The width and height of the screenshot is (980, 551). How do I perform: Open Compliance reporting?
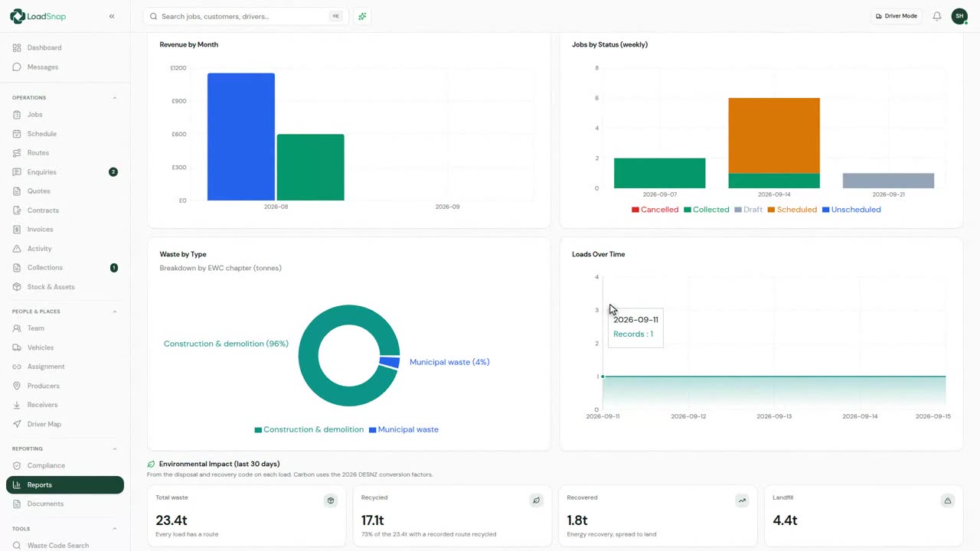pos(65,465)
